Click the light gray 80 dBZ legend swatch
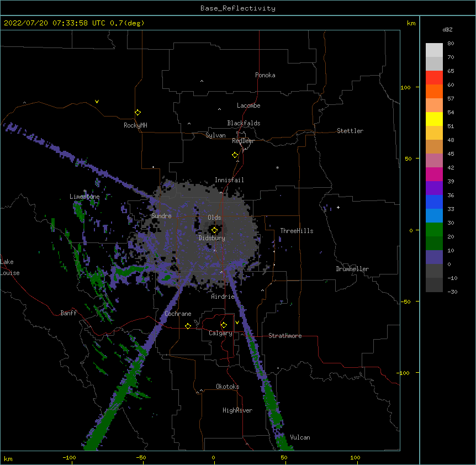The width and height of the screenshot is (476, 465). coord(434,50)
